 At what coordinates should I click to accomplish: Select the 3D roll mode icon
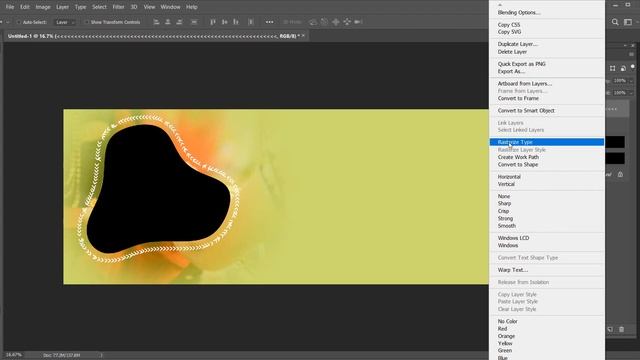324,22
